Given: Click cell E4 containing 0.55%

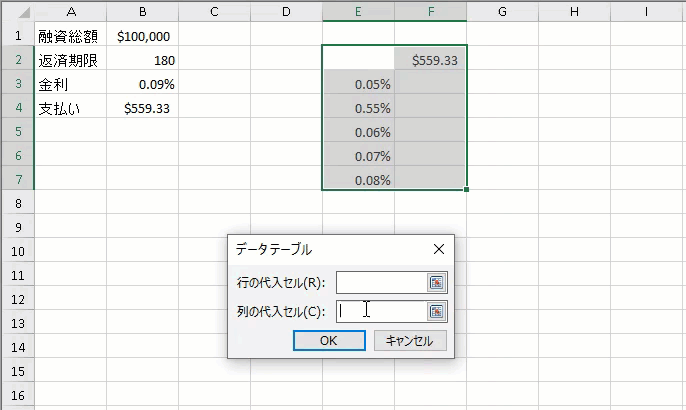Looking at the screenshot, I should point(358,109).
